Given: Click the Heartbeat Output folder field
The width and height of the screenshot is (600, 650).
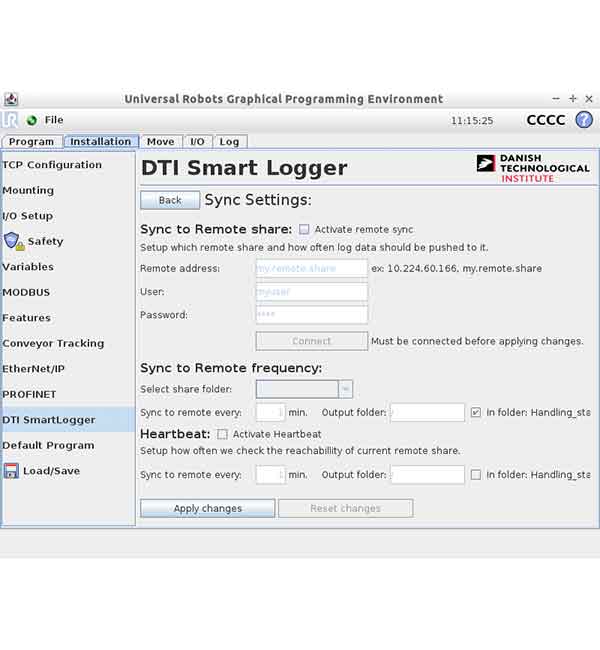Looking at the screenshot, I should pos(428,475).
